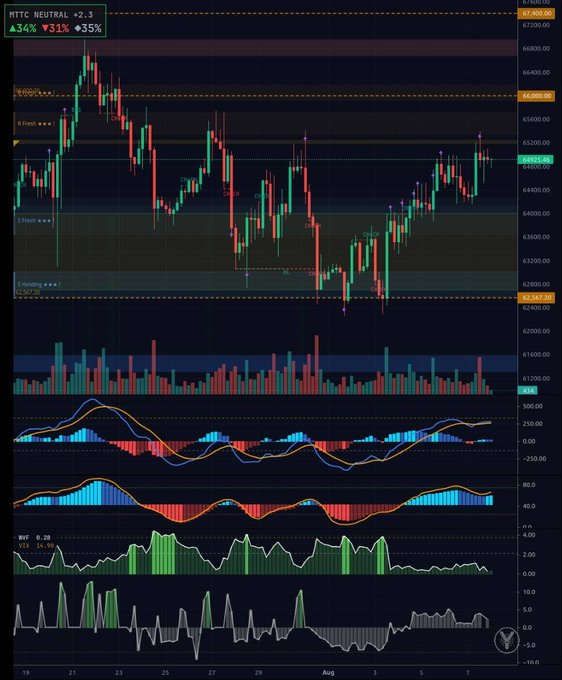Click the 5 date label on the time axis

coord(421,673)
